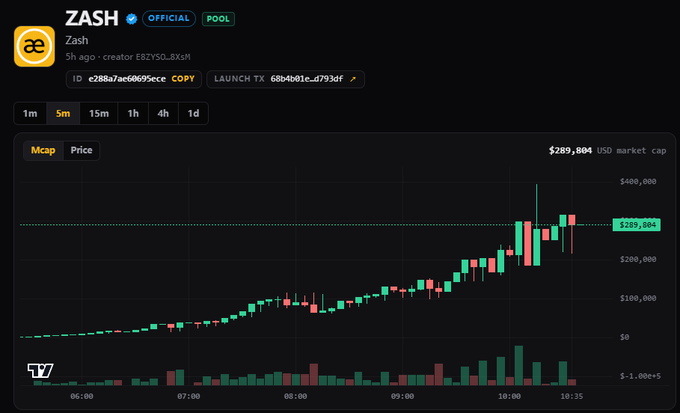680x413 pixels.
Task: Click the OFFICIAL badge
Action: pyautogui.click(x=169, y=19)
